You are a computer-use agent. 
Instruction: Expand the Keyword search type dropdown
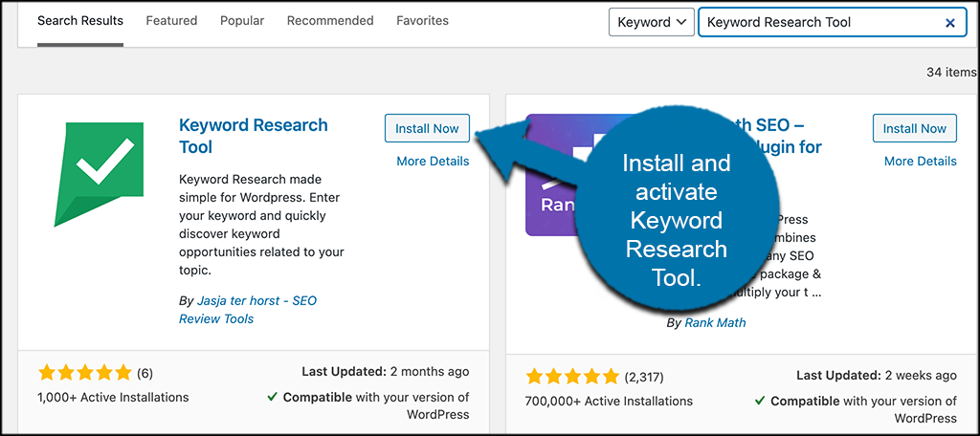pos(652,23)
